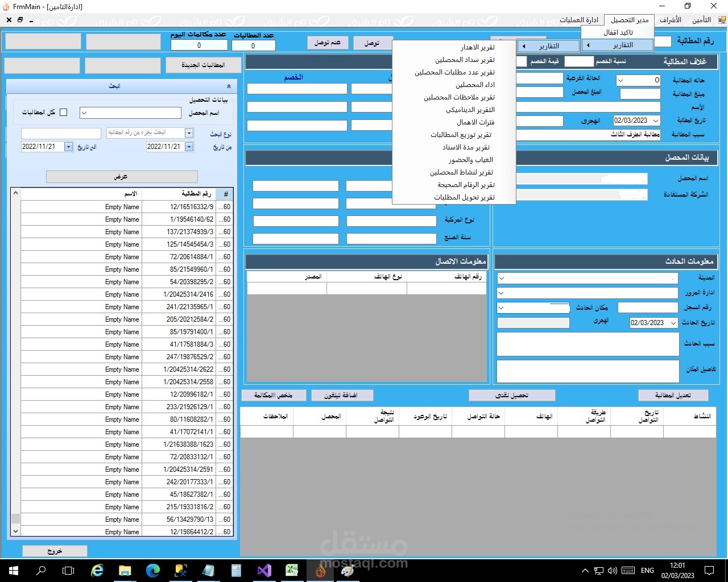Open the network status tray icon
This screenshot has height=582, width=728.
[x=599, y=571]
